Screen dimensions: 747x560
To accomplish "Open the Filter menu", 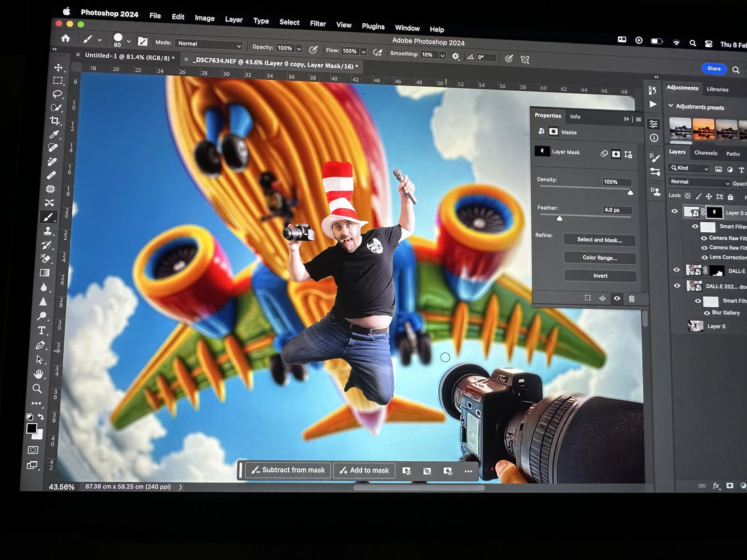I will (318, 24).
